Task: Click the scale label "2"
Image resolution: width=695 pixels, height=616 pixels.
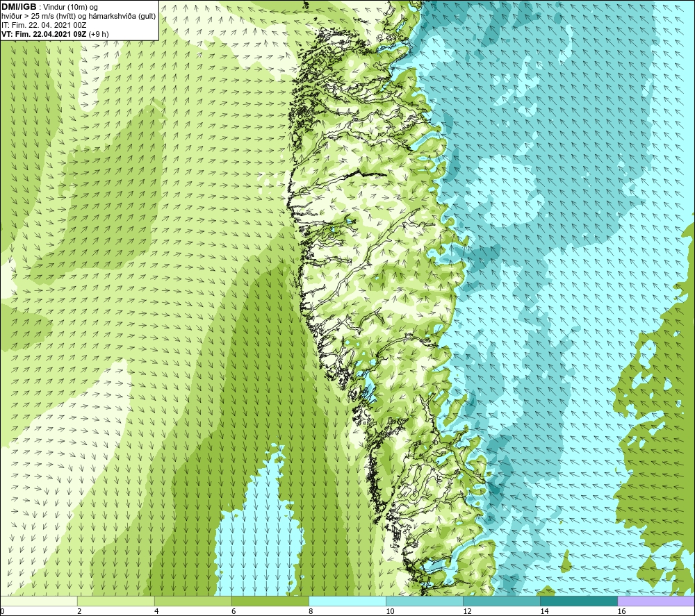Action: pyautogui.click(x=79, y=612)
